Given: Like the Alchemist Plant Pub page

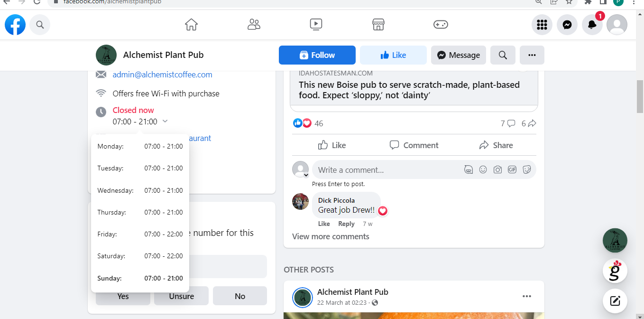Looking at the screenshot, I should (x=393, y=55).
